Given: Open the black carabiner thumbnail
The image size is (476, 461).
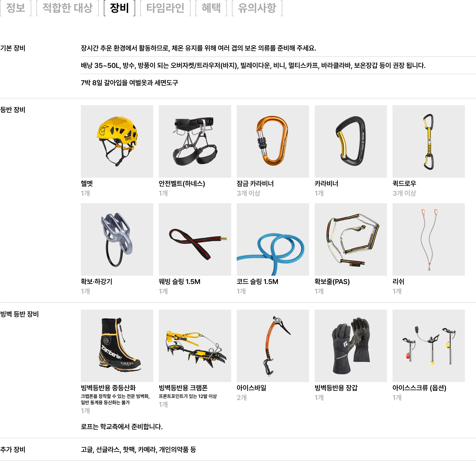Looking at the screenshot, I should (351, 141).
